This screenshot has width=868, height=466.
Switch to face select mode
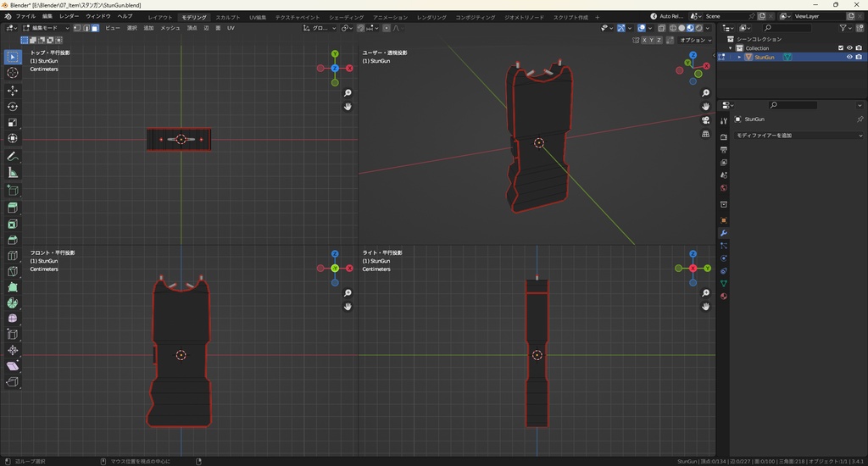[x=95, y=28]
